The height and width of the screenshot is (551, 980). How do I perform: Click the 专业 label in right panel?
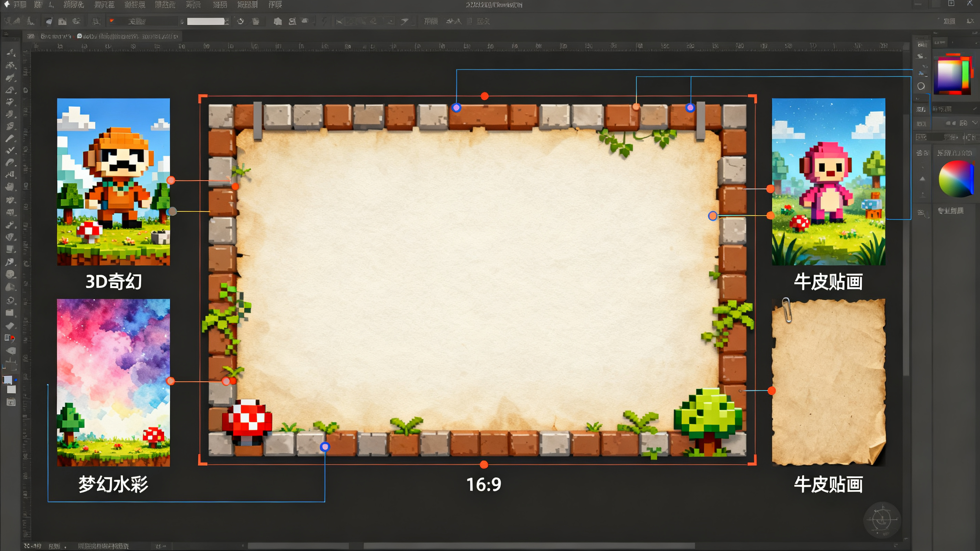tap(950, 210)
